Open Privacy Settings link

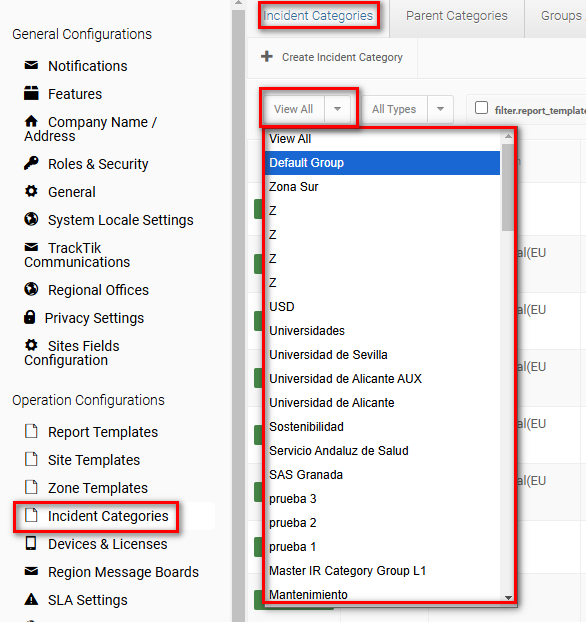tap(94, 318)
